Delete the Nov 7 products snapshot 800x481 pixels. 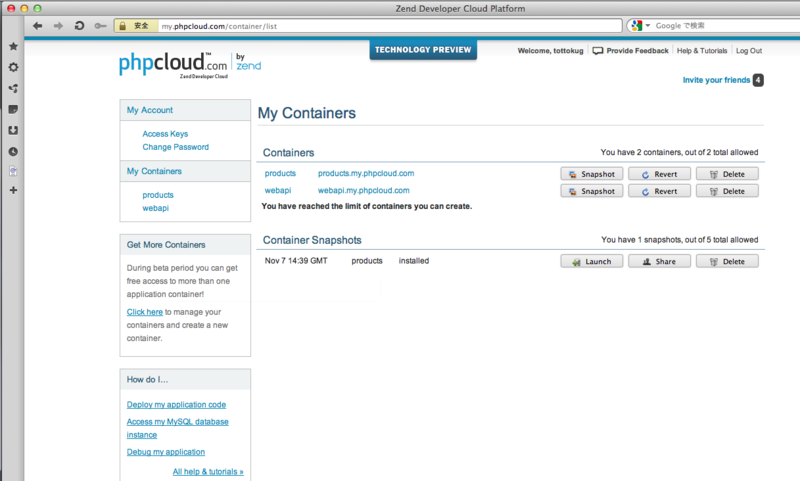[727, 261]
